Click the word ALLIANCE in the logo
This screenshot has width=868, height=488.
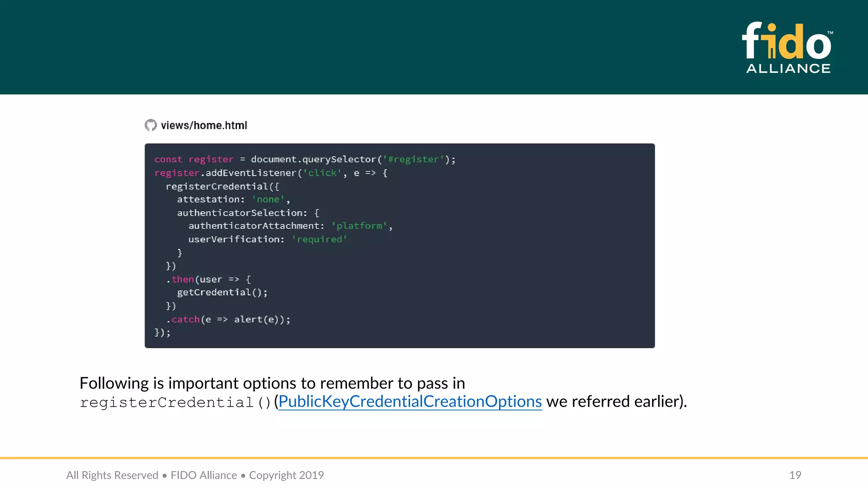[788, 69]
